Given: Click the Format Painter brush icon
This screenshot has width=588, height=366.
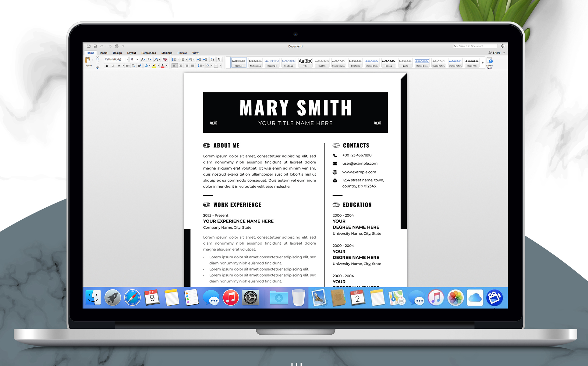Looking at the screenshot, I should point(97,67).
